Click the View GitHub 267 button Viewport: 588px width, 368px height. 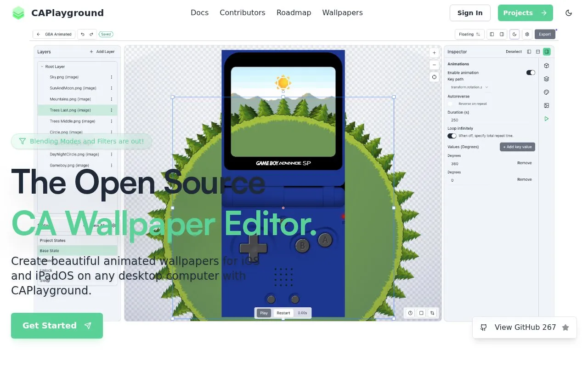coord(525,328)
